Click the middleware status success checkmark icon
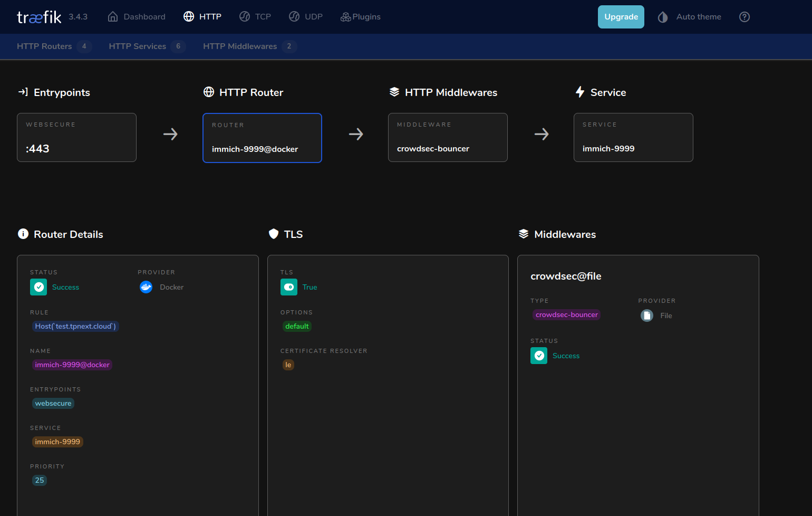The width and height of the screenshot is (812, 516). [539, 356]
